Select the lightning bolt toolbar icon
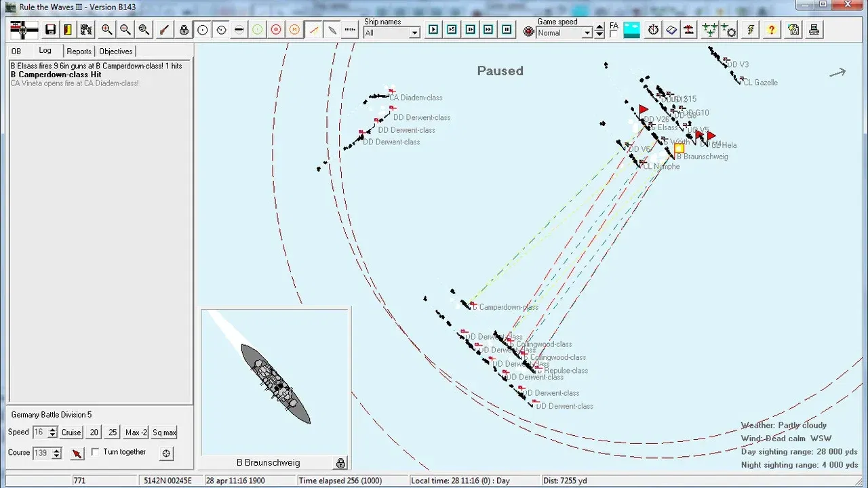Screen dimensions: 868x488 coord(750,29)
